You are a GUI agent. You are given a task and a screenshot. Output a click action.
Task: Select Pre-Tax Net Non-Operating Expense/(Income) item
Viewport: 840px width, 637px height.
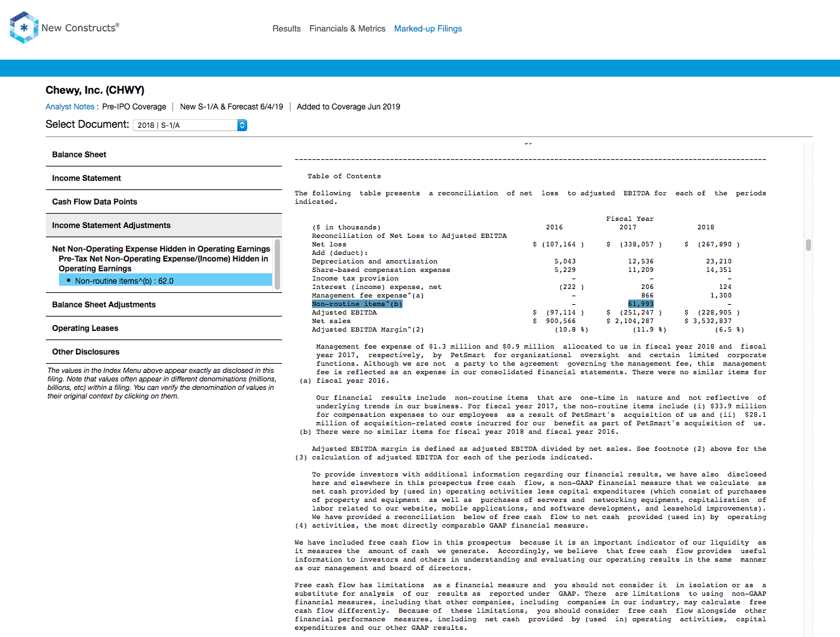click(x=163, y=263)
